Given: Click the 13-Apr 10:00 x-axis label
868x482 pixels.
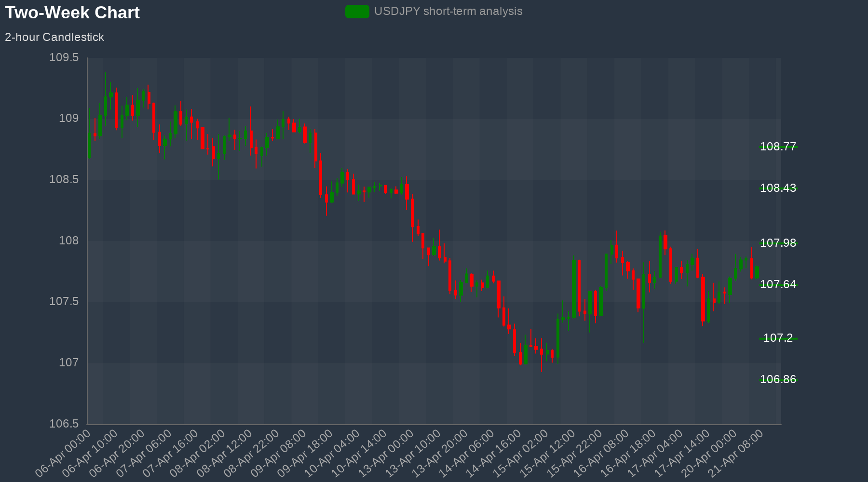Looking at the screenshot, I should click(414, 454).
